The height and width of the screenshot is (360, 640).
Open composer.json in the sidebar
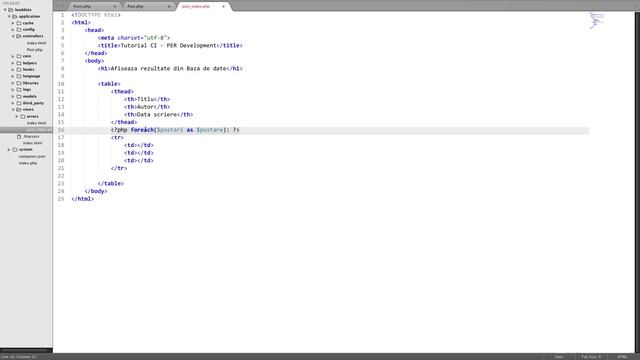tap(32, 157)
